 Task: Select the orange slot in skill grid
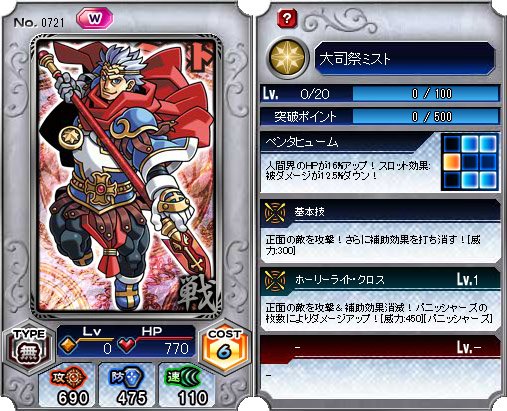(452, 162)
